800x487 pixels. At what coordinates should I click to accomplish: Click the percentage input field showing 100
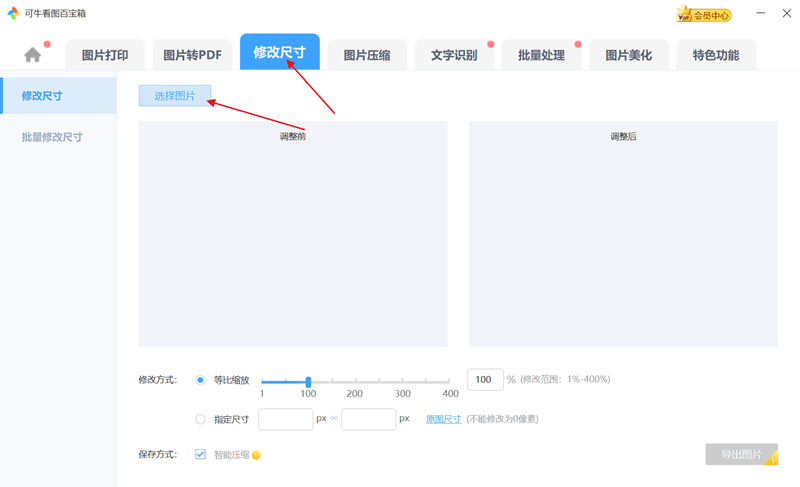pyautogui.click(x=485, y=380)
